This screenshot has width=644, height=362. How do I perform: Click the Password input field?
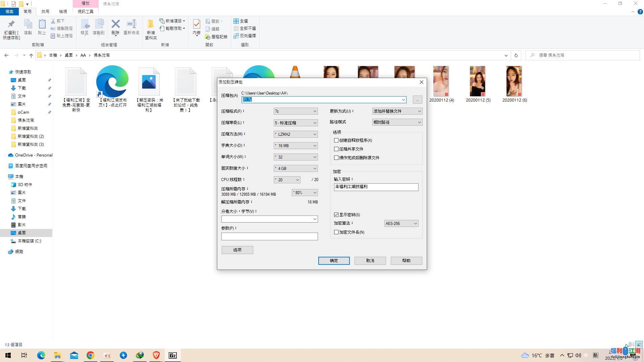pos(376,187)
